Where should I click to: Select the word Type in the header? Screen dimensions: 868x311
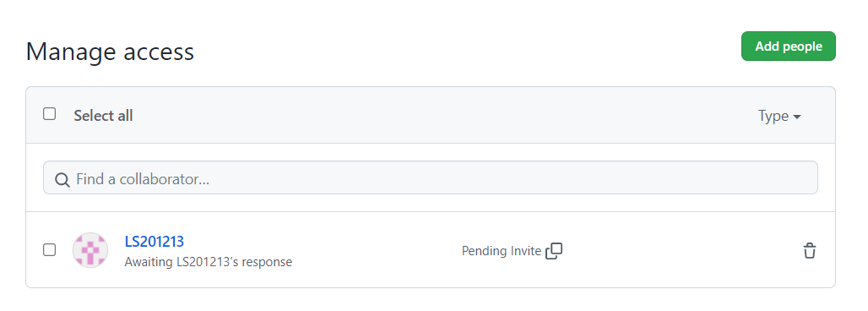(773, 116)
